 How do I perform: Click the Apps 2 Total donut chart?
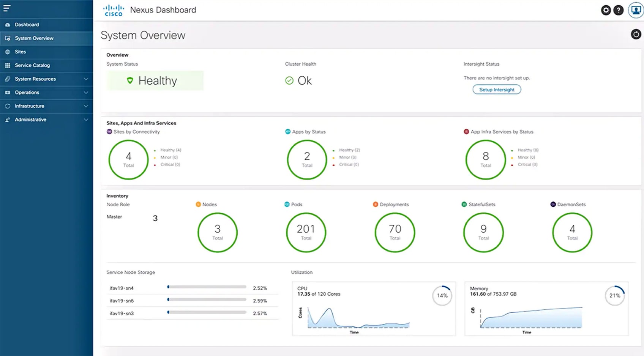(307, 160)
